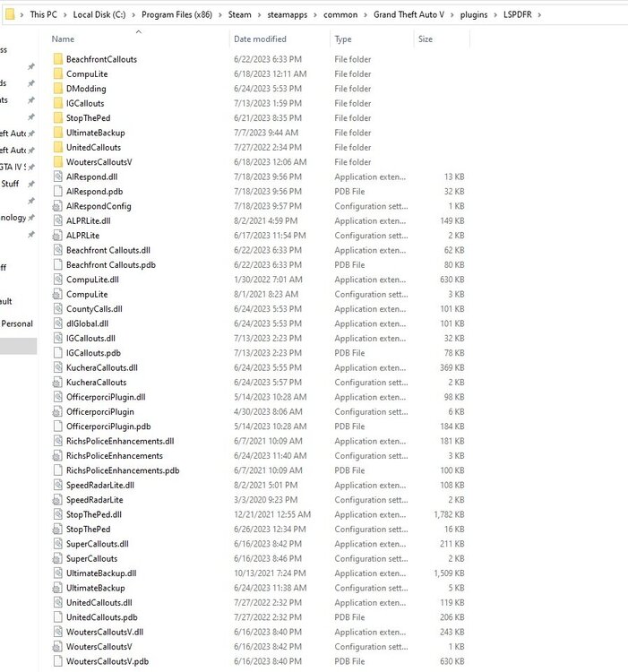Click the OfficerporciPlugin.pdb file icon
This screenshot has height=672, width=628.
point(58,426)
